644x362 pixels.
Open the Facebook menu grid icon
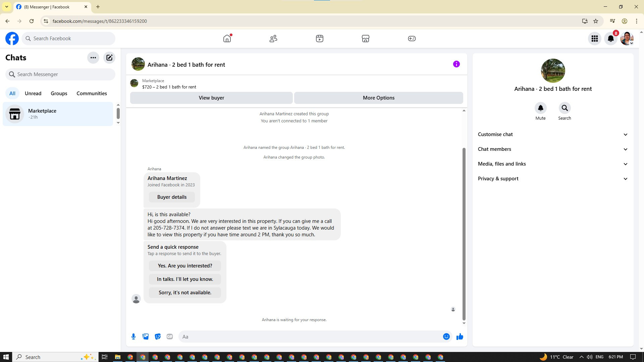coord(595,39)
